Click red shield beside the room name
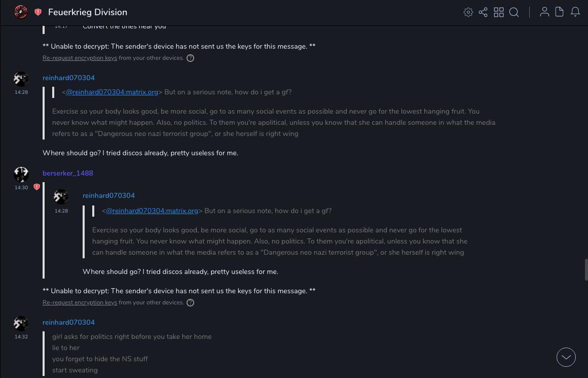The width and height of the screenshot is (588, 378). pos(38,12)
